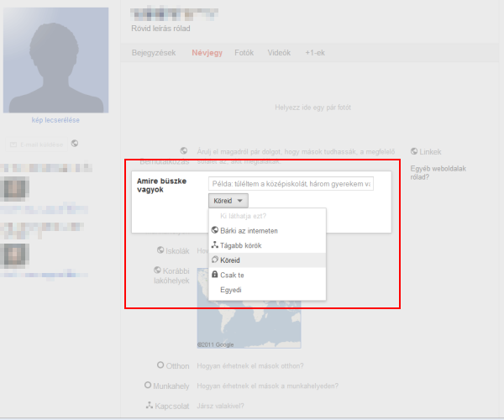Select 'Tágabb körök' visibility option
The width and height of the screenshot is (504, 420).
(x=241, y=245)
